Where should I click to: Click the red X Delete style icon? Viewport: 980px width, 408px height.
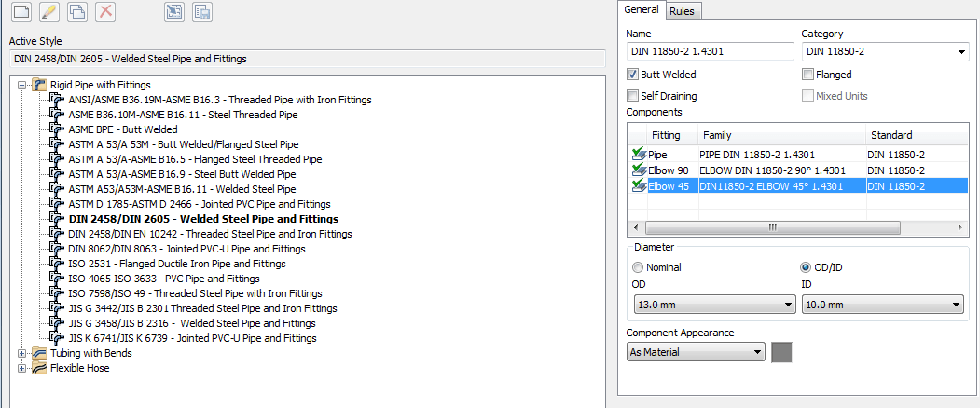[x=105, y=11]
